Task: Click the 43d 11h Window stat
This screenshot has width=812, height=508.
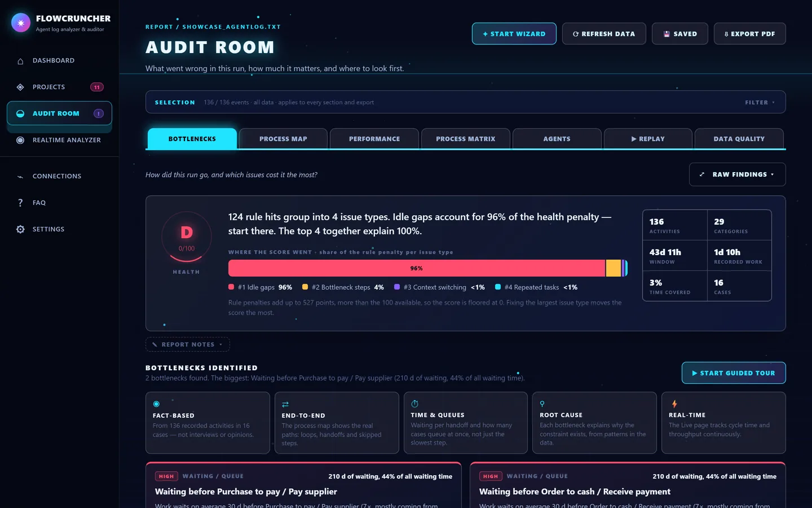Action: pyautogui.click(x=675, y=256)
